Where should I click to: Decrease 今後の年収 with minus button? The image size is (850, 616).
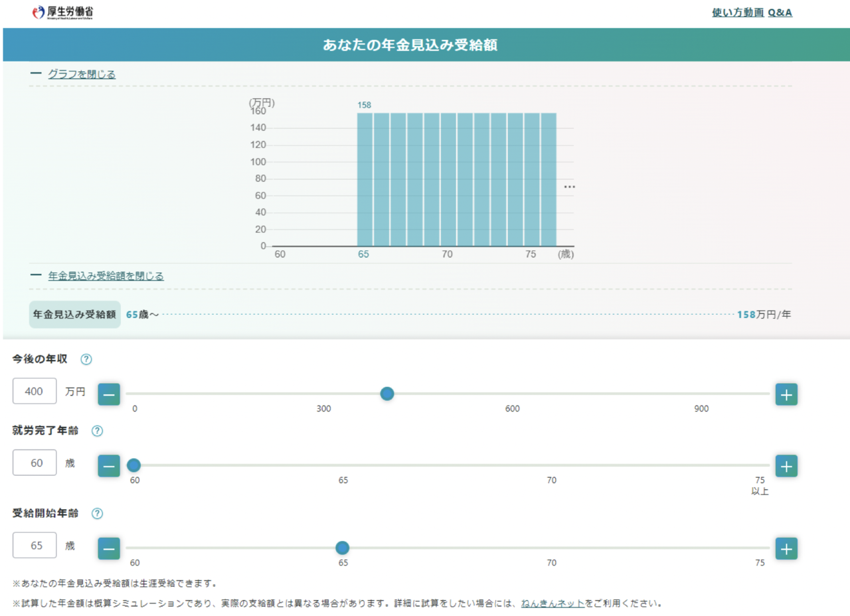coord(109,394)
